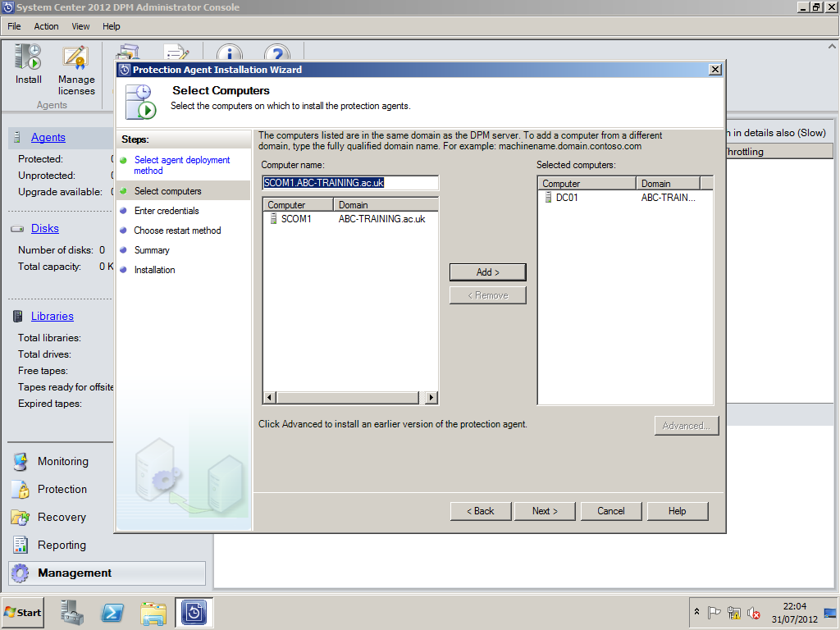This screenshot has height=630, width=840.
Task: Click the Advanced... button
Action: [687, 426]
